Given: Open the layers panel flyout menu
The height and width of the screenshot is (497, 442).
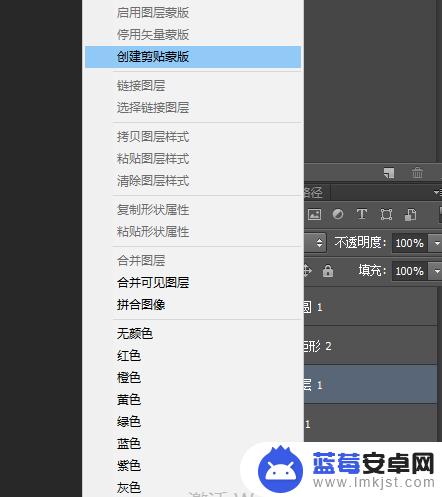Looking at the screenshot, I should (437, 192).
